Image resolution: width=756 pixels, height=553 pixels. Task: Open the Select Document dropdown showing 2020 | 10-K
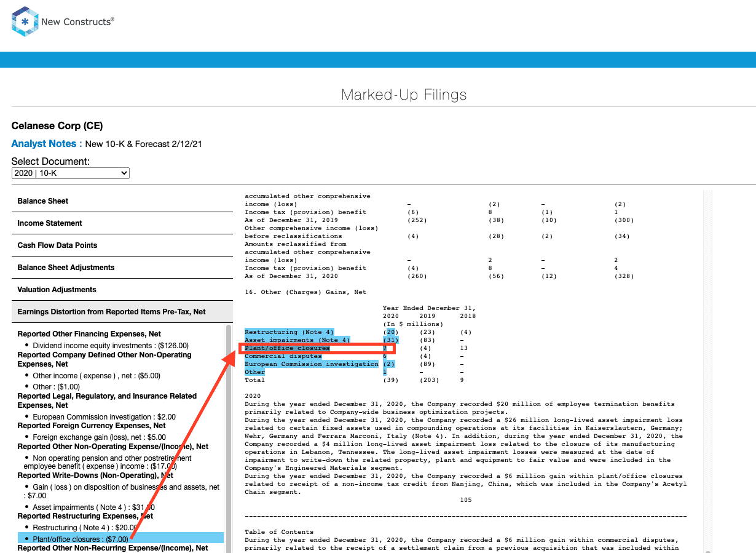[71, 173]
